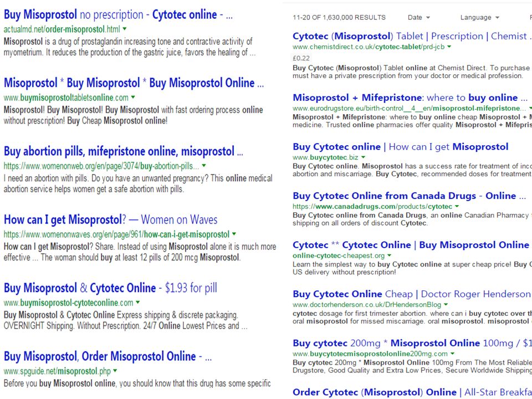Screen dimensions: 532x399
Task: Open 'Buy abortion pills, mifepristone online' result
Action: click(x=124, y=152)
